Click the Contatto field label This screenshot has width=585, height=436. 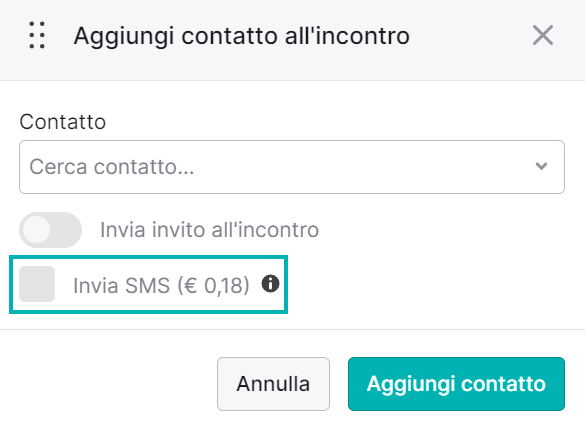[63, 122]
